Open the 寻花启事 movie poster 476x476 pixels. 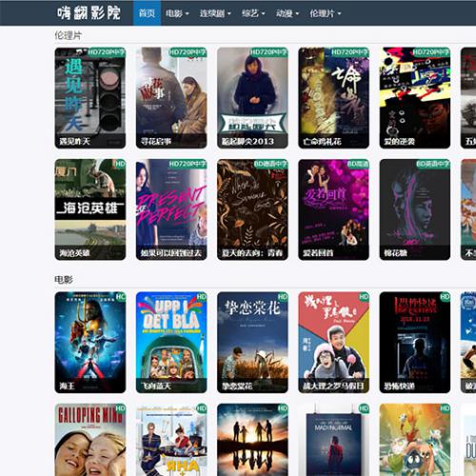pyautogui.click(x=171, y=98)
